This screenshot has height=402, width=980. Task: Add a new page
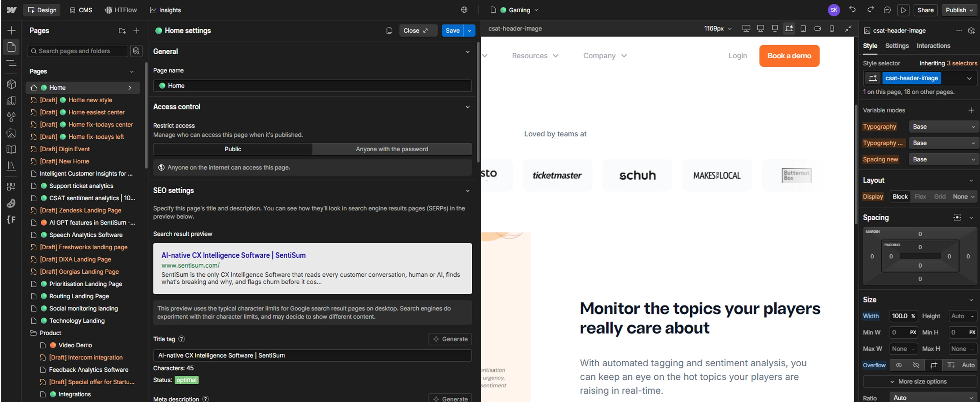136,30
